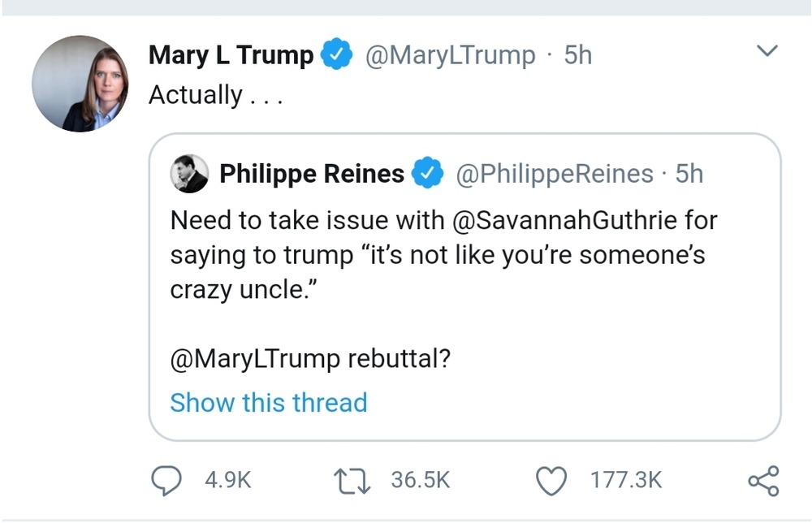812x523 pixels.
Task: Open Mary L Trump's profile picture
Action: (80, 84)
